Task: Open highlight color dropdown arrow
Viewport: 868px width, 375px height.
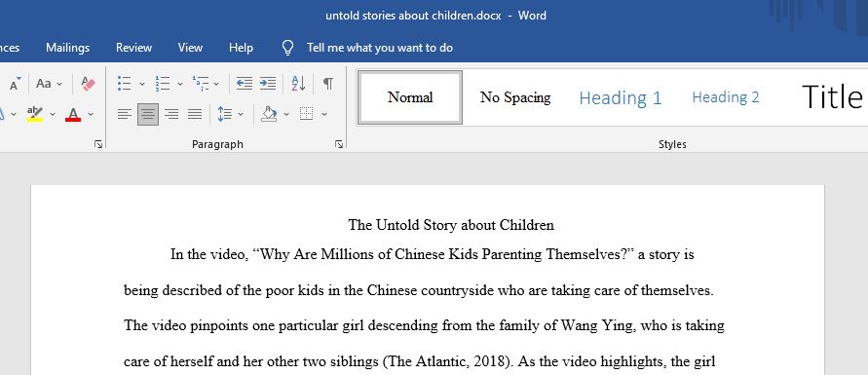Action: pos(53,115)
